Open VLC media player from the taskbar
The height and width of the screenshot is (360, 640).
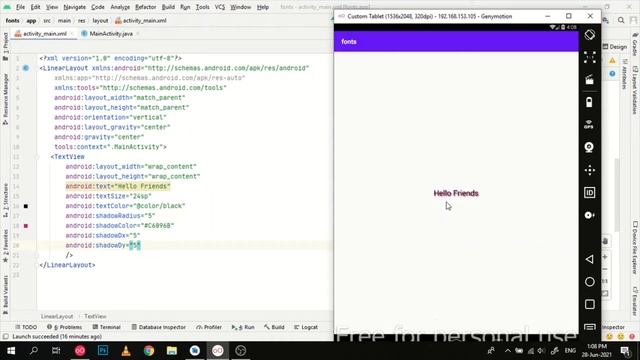(126, 351)
